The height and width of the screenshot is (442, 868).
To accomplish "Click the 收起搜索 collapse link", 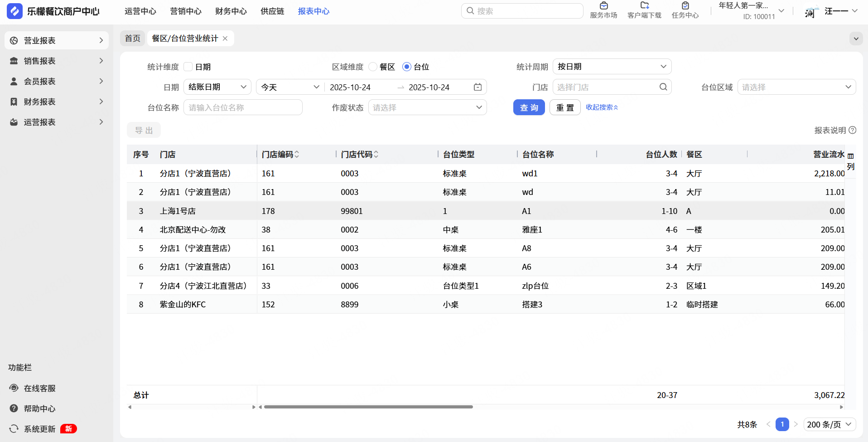I will coord(602,107).
